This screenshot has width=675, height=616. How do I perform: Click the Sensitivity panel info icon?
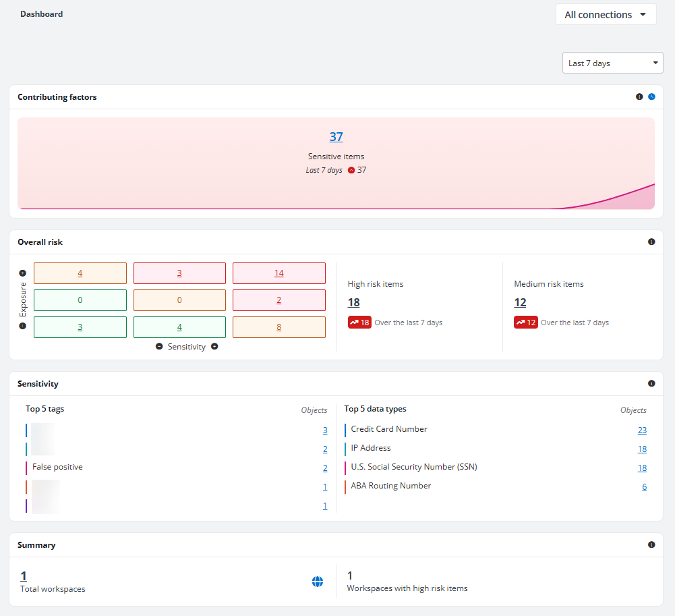pos(651,383)
